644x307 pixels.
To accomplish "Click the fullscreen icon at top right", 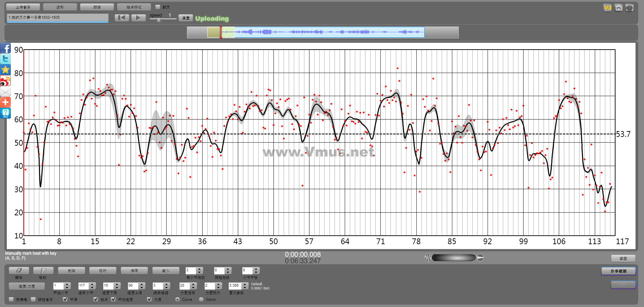I will 629,7.
